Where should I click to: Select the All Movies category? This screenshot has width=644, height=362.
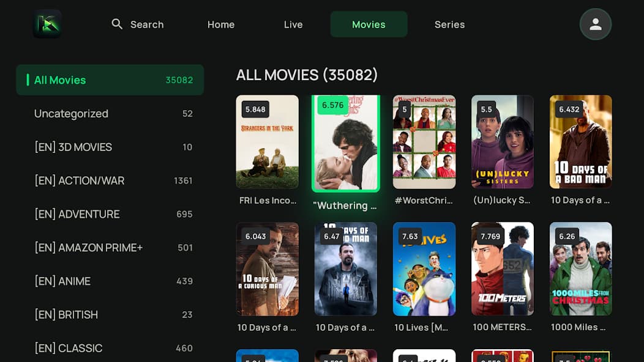tap(110, 80)
